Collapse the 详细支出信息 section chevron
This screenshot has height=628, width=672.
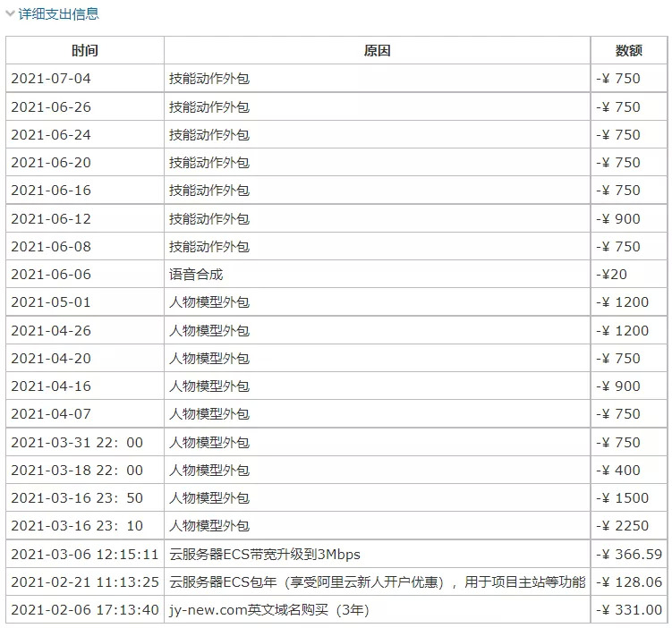[x=10, y=13]
